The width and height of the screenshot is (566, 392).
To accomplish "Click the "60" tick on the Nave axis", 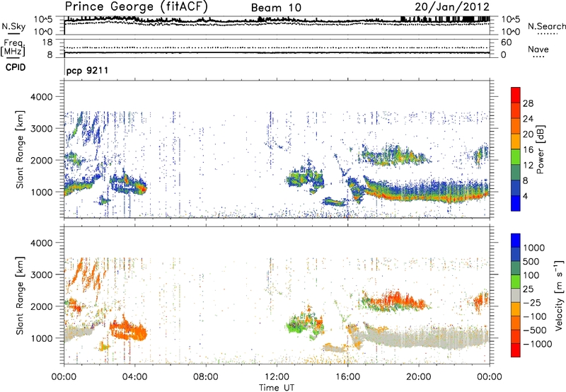I will (506, 42).
